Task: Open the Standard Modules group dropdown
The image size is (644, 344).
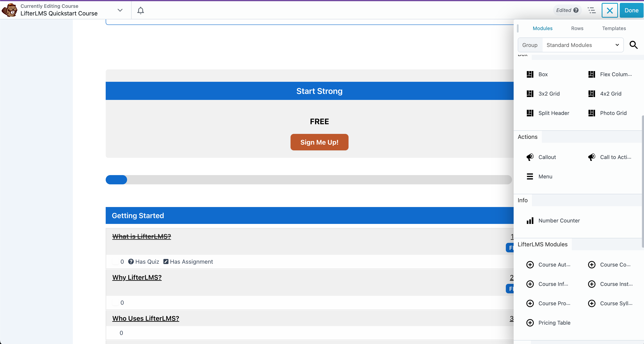Action: (583, 45)
